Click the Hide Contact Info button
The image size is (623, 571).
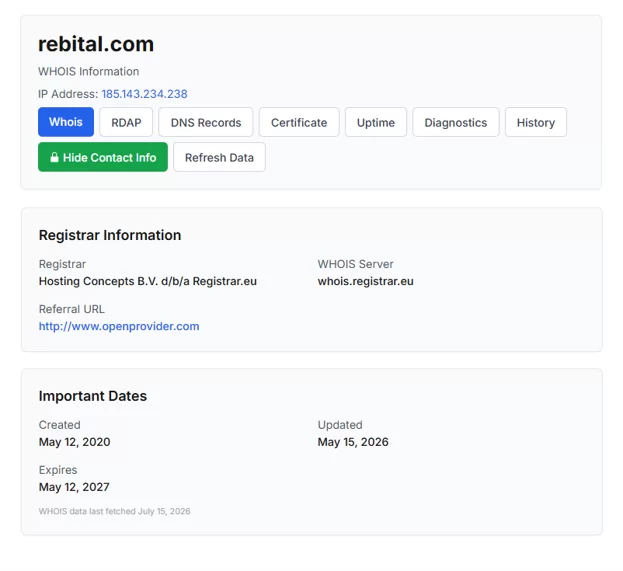103,157
